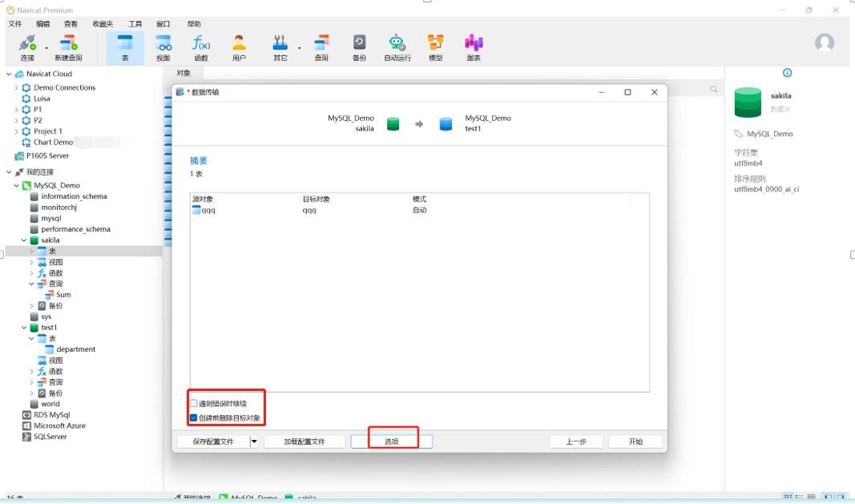Uncheck 创建前删除目标对象 checkbox
Viewport: 855px width, 504px height.
pyautogui.click(x=194, y=418)
